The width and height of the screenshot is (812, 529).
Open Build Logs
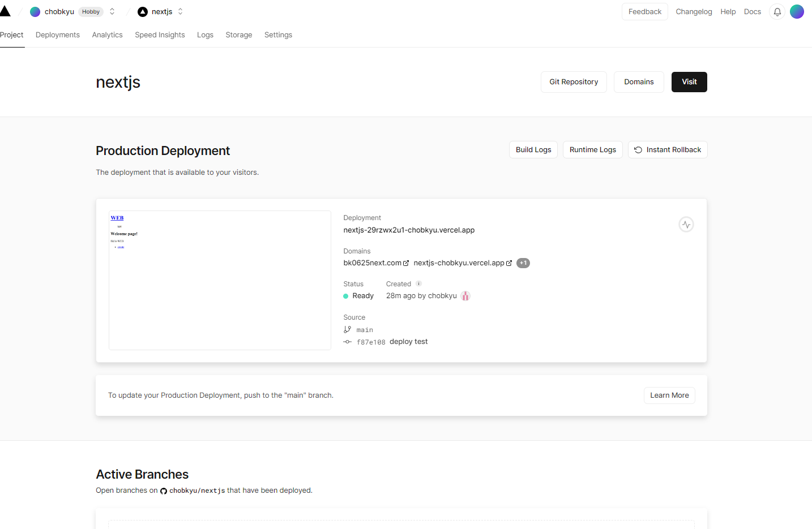coord(533,150)
